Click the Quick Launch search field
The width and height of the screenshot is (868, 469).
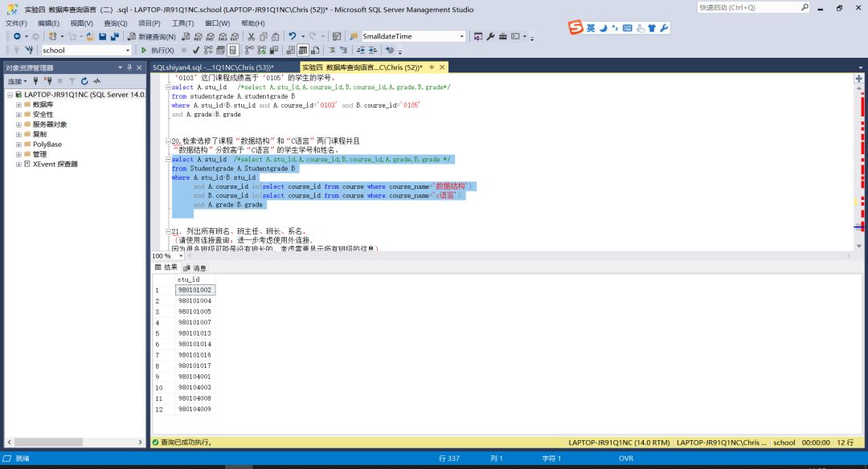click(x=753, y=7)
